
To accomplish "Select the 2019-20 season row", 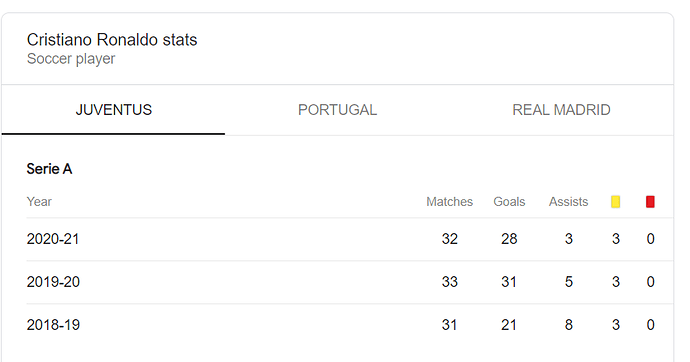I will click(349, 282).
